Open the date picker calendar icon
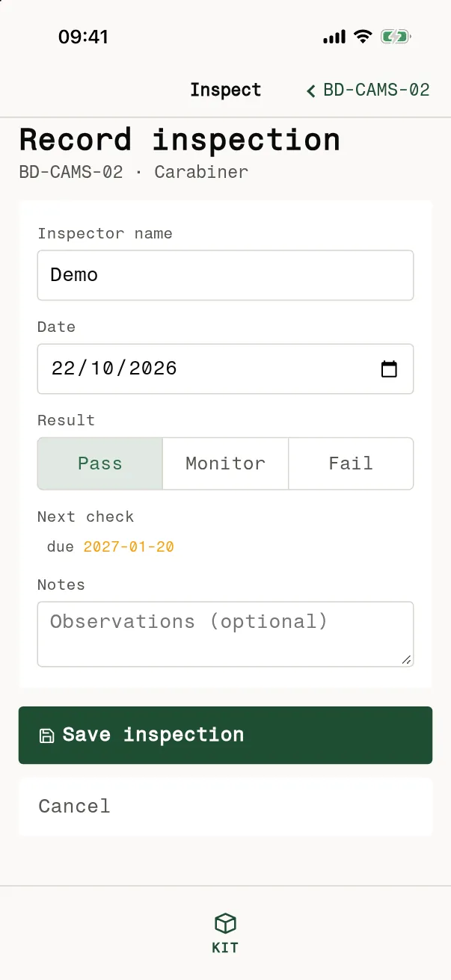The image size is (451, 980). tap(389, 369)
